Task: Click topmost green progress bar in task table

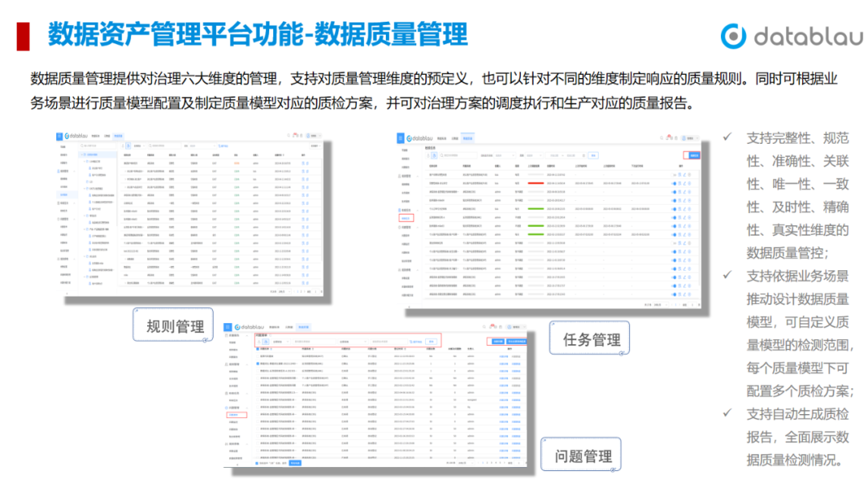Action: click(536, 209)
